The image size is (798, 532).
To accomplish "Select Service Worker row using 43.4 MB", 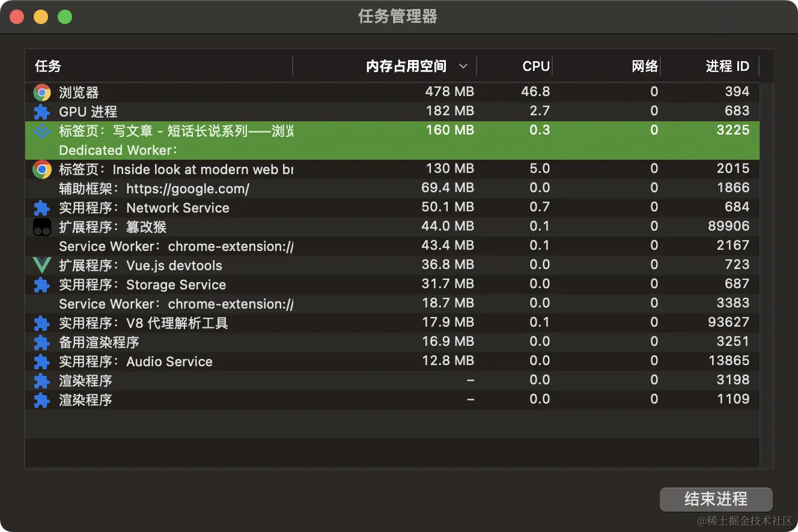I will tap(392, 246).
